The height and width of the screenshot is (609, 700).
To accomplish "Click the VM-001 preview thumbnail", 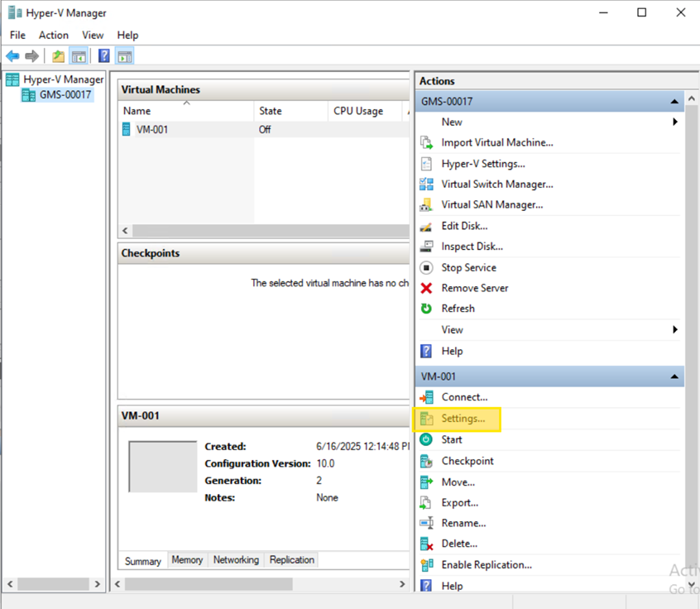I will (162, 467).
